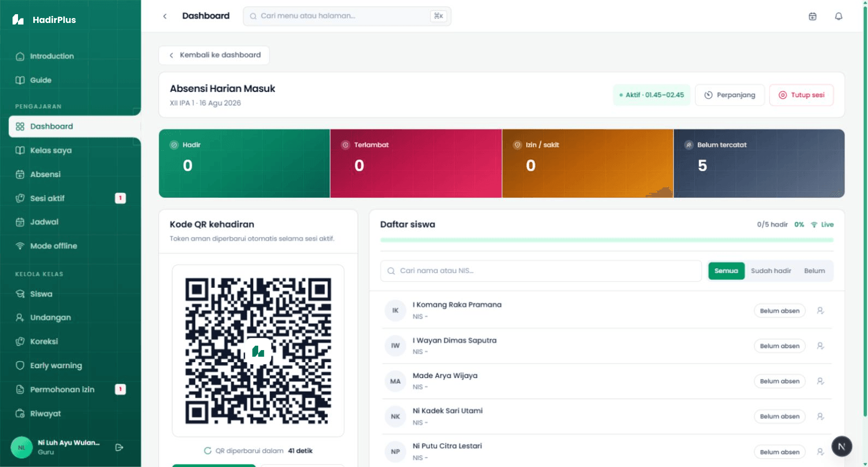This screenshot has height=467, width=868.
Task: Switch to Belum filter
Action: [815, 271]
